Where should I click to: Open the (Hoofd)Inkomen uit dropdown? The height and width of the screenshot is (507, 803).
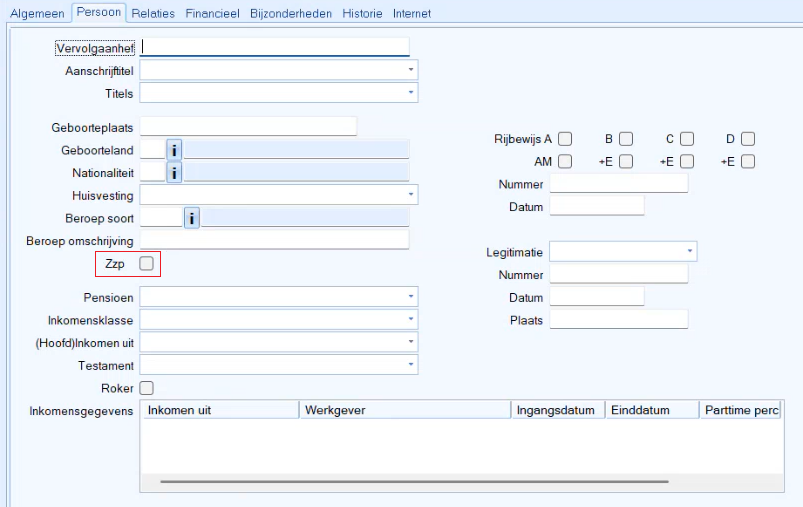tap(411, 342)
